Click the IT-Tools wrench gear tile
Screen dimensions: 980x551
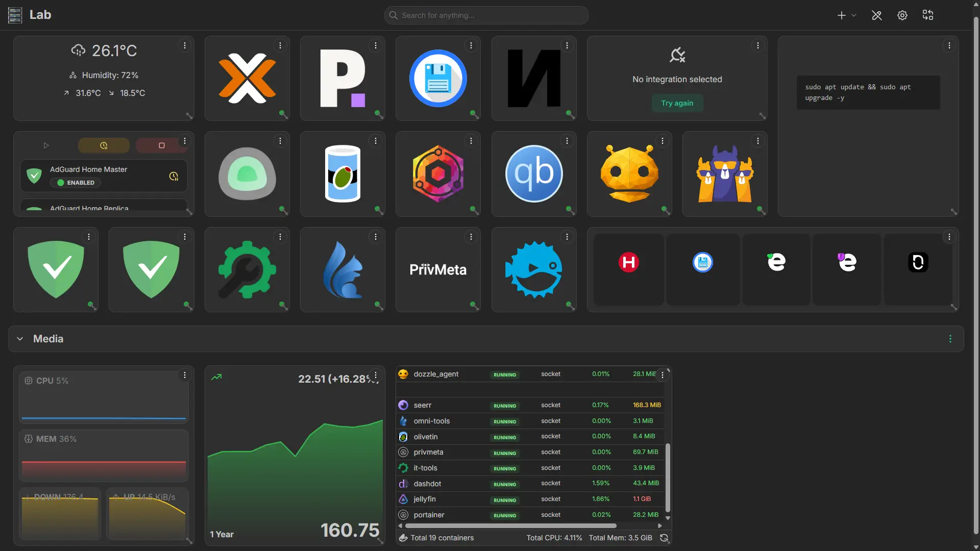(x=247, y=269)
